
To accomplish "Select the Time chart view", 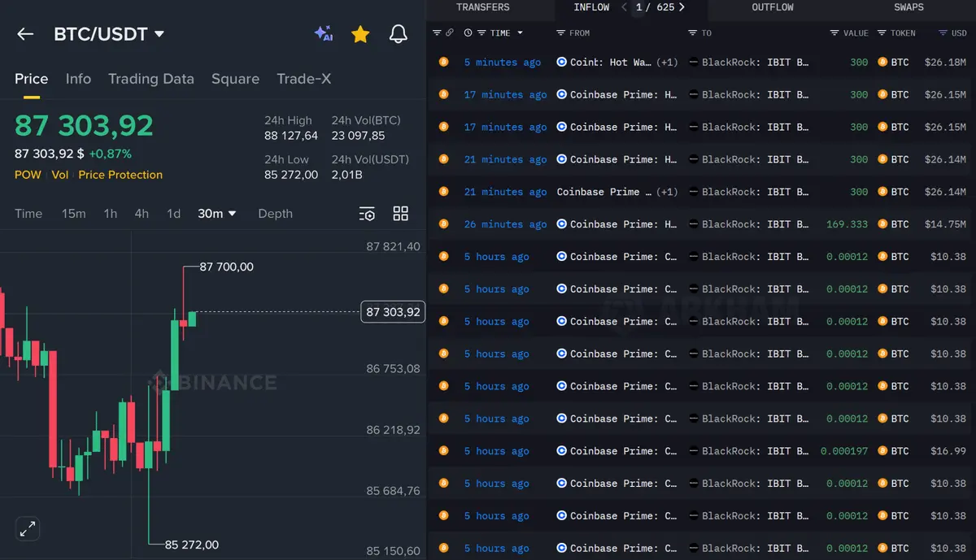I will (28, 214).
